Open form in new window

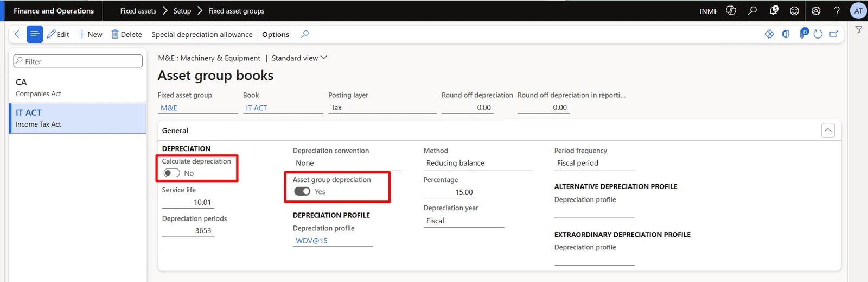pyautogui.click(x=834, y=34)
